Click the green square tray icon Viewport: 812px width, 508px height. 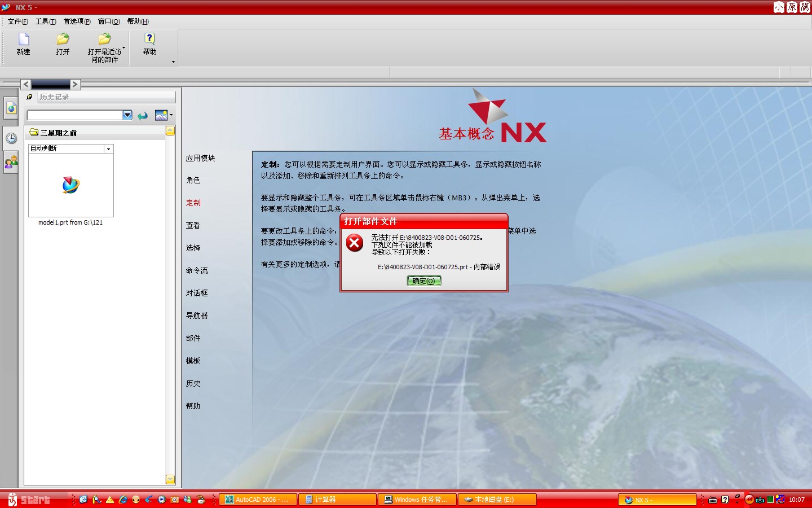point(770,500)
